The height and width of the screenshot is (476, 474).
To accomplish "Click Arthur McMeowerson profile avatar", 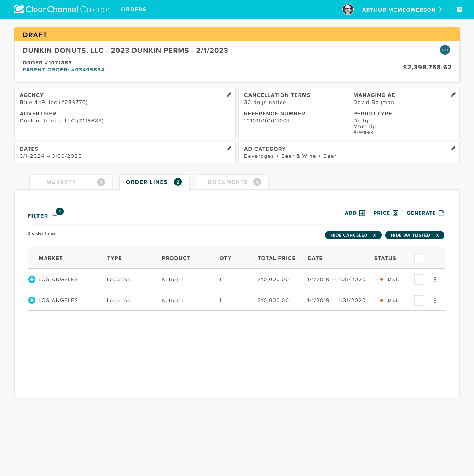I will 348,10.
